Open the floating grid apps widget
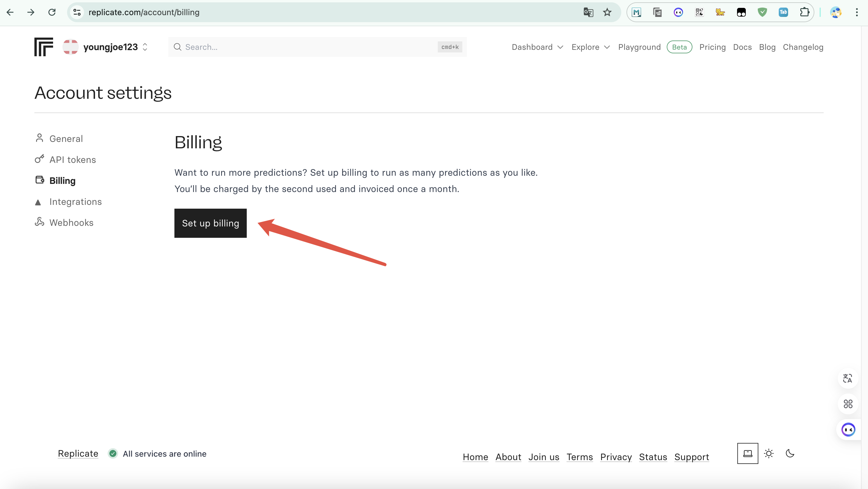The image size is (868, 489). coord(848,403)
